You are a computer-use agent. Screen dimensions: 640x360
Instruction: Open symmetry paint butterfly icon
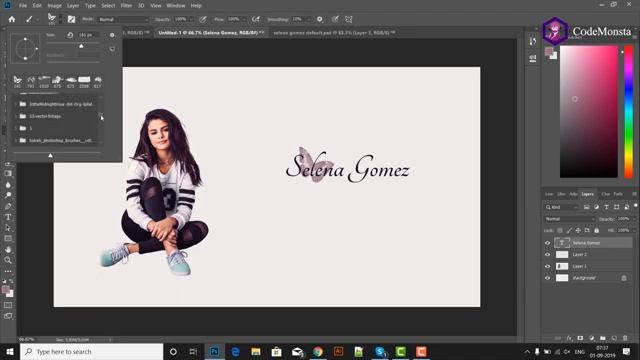pyautogui.click(x=349, y=19)
